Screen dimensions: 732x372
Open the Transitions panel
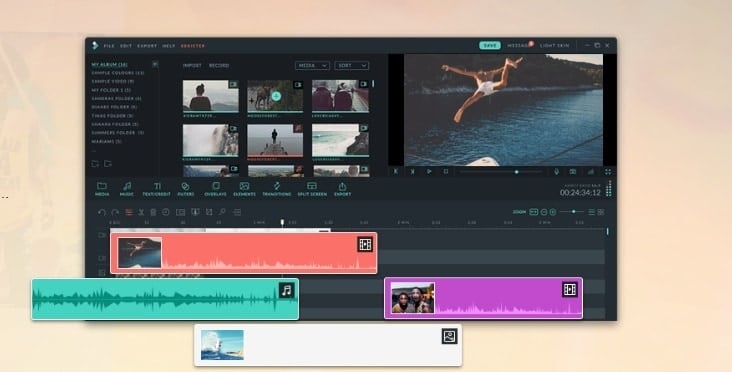point(276,189)
